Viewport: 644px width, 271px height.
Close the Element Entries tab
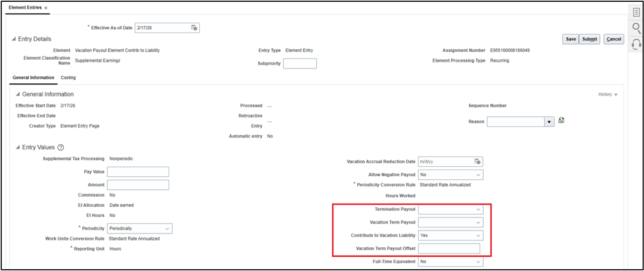45,8
